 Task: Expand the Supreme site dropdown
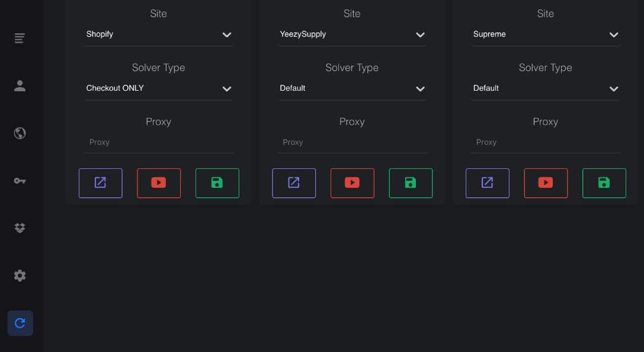[546, 34]
